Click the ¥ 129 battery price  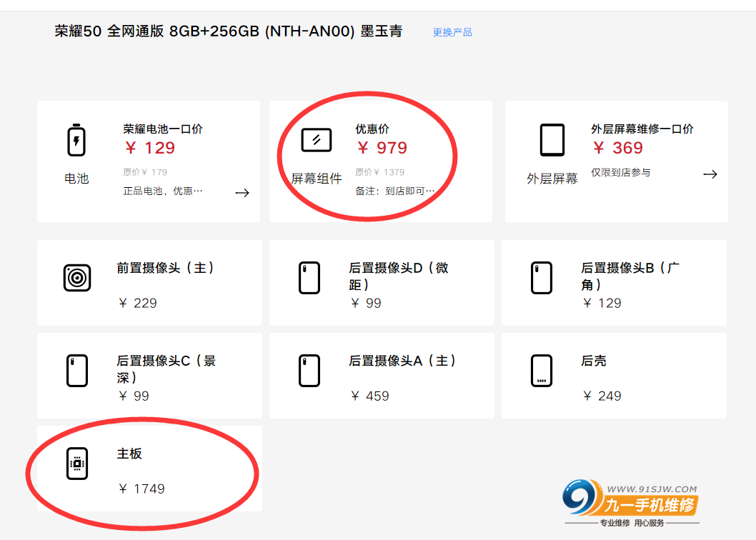[x=150, y=148]
